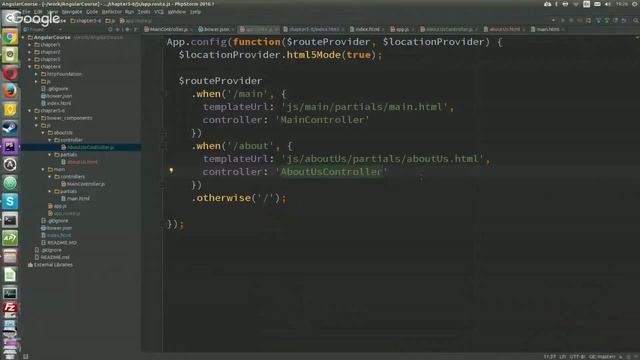Collapse the aboutUs folder
The image size is (640, 360).
pos(43,133)
